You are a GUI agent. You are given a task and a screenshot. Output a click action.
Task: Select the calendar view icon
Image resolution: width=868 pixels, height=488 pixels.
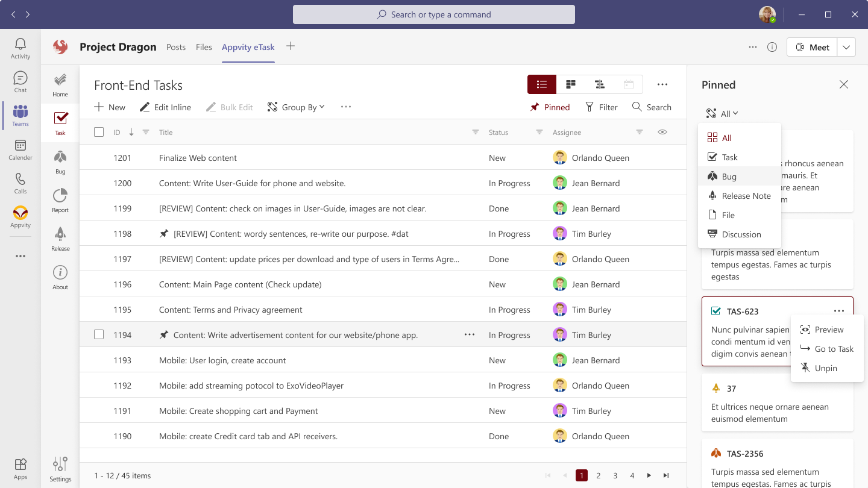(x=629, y=84)
